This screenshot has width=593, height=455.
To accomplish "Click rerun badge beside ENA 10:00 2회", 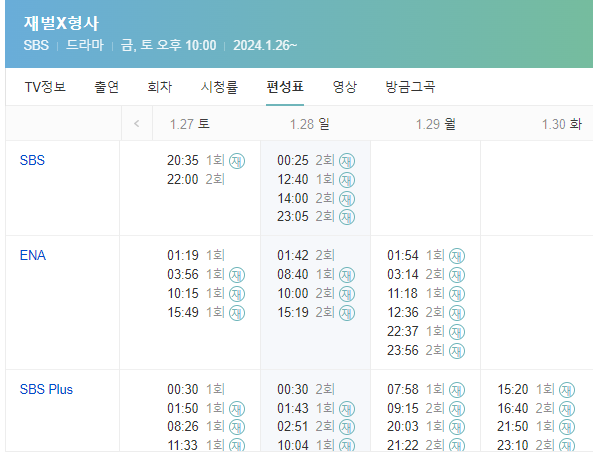I will coord(346,293).
